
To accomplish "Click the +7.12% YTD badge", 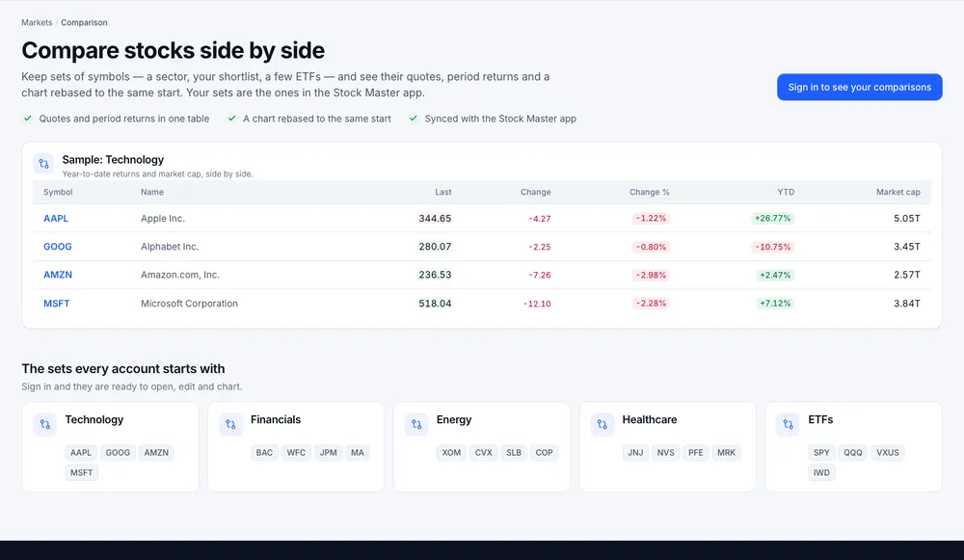I will tap(775, 303).
